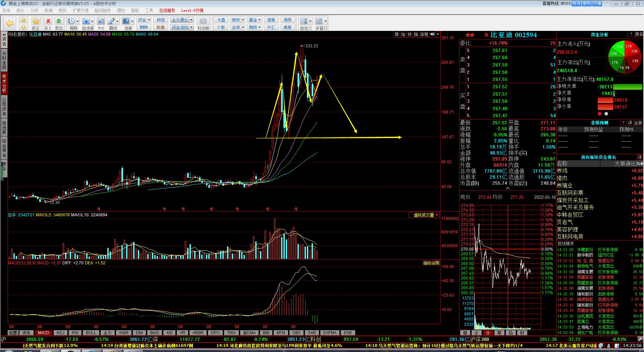Open the 主力增仓 dropdown

182,20
